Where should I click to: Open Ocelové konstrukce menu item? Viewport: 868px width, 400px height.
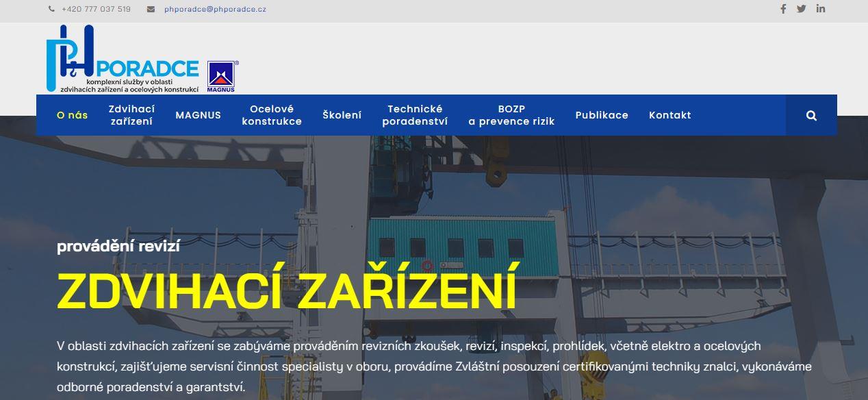[x=272, y=115]
